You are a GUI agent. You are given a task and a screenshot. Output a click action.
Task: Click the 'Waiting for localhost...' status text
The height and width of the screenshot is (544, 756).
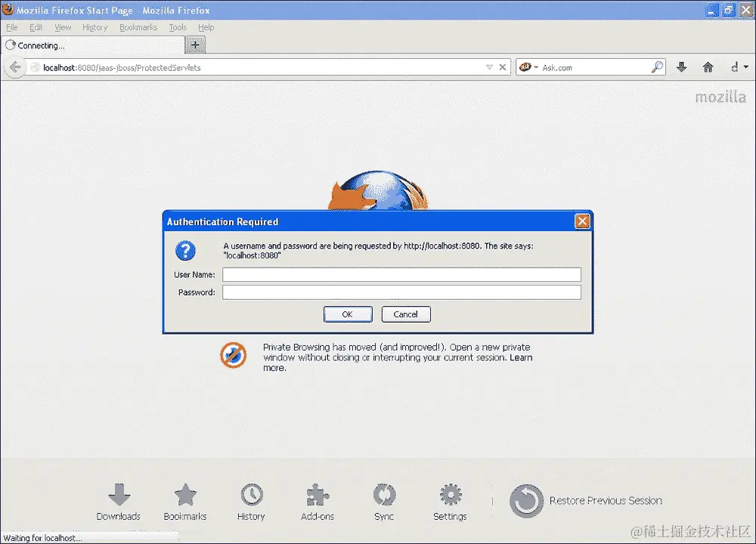click(x=42, y=538)
